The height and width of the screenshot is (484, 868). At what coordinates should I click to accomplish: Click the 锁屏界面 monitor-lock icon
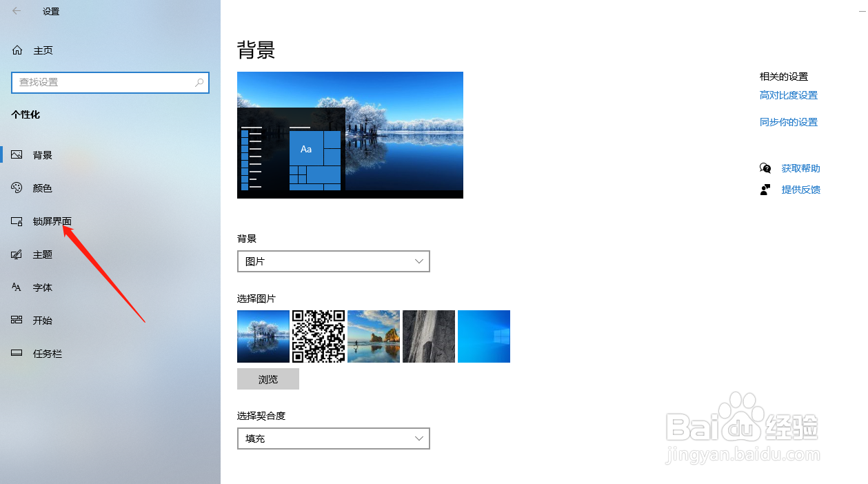17,221
